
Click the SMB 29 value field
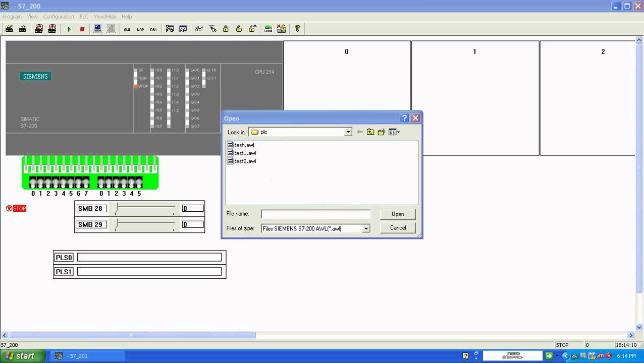(193, 224)
